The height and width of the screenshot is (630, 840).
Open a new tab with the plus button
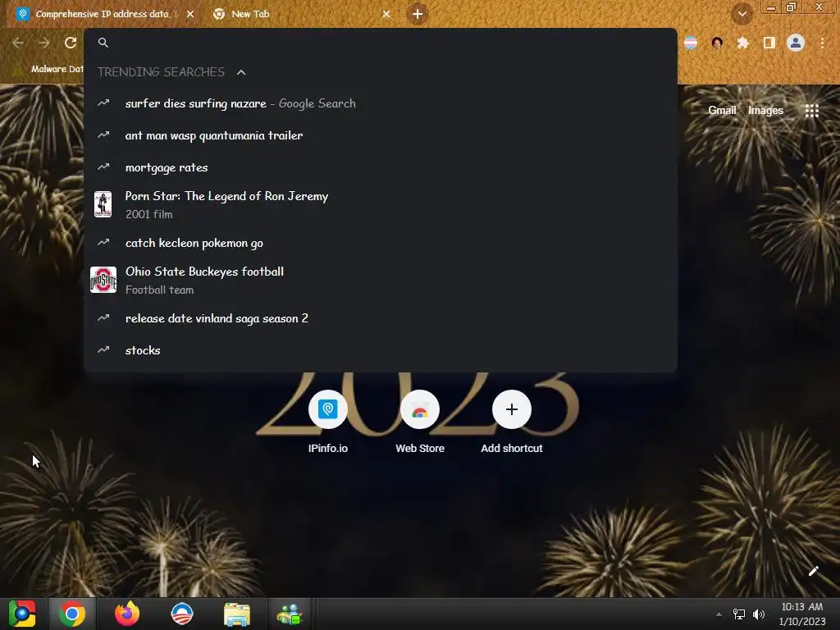[x=418, y=14]
